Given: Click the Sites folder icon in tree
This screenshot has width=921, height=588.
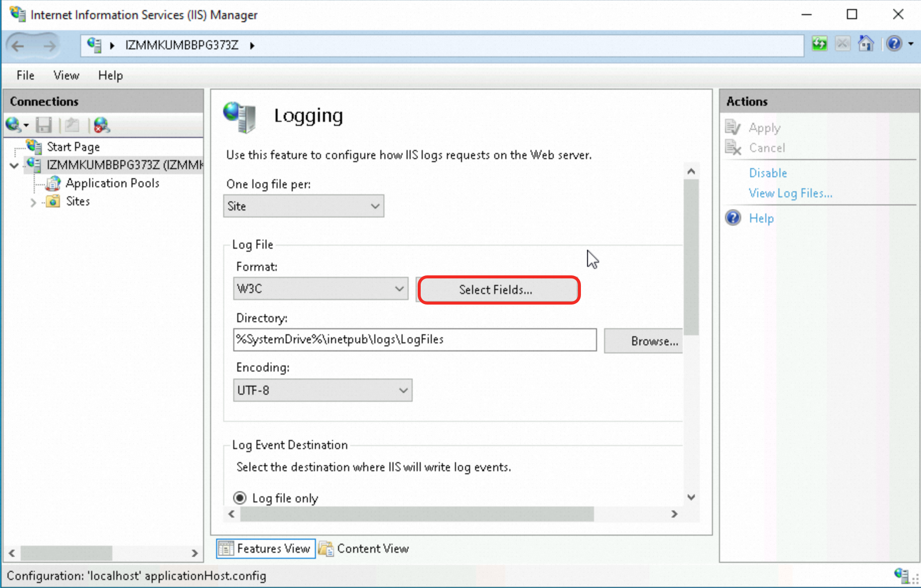Looking at the screenshot, I should [x=53, y=201].
